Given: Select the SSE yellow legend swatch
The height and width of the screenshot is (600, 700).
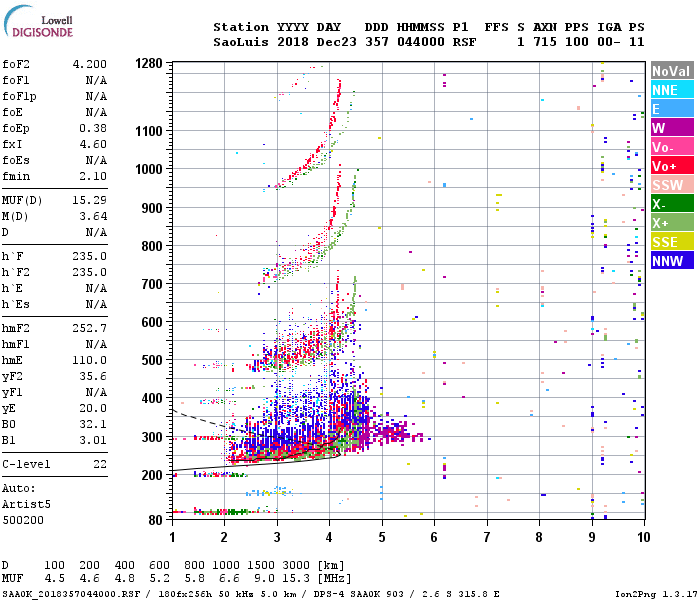Looking at the screenshot, I should click(x=672, y=242).
